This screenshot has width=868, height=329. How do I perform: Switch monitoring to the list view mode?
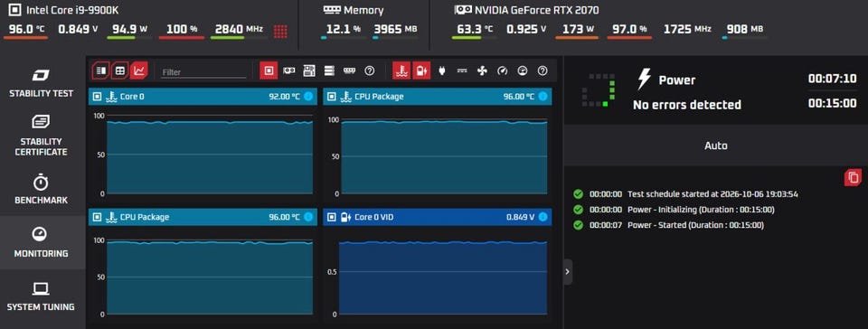[100, 70]
